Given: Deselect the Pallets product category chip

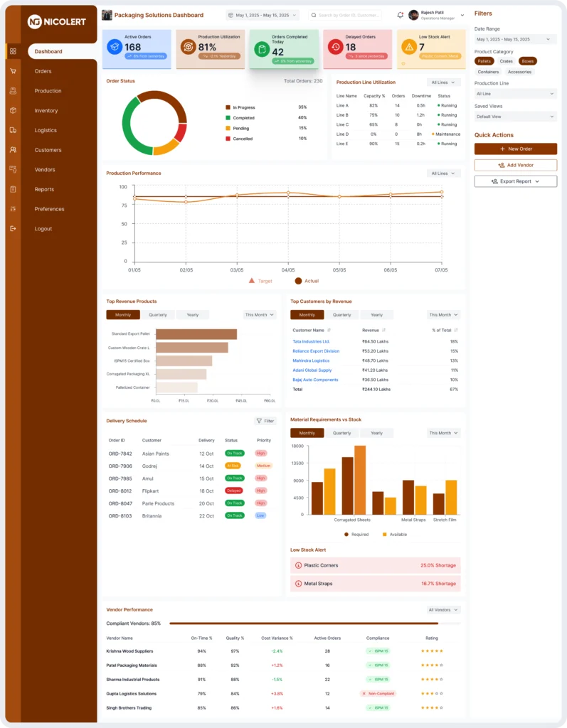Looking at the screenshot, I should 484,61.
